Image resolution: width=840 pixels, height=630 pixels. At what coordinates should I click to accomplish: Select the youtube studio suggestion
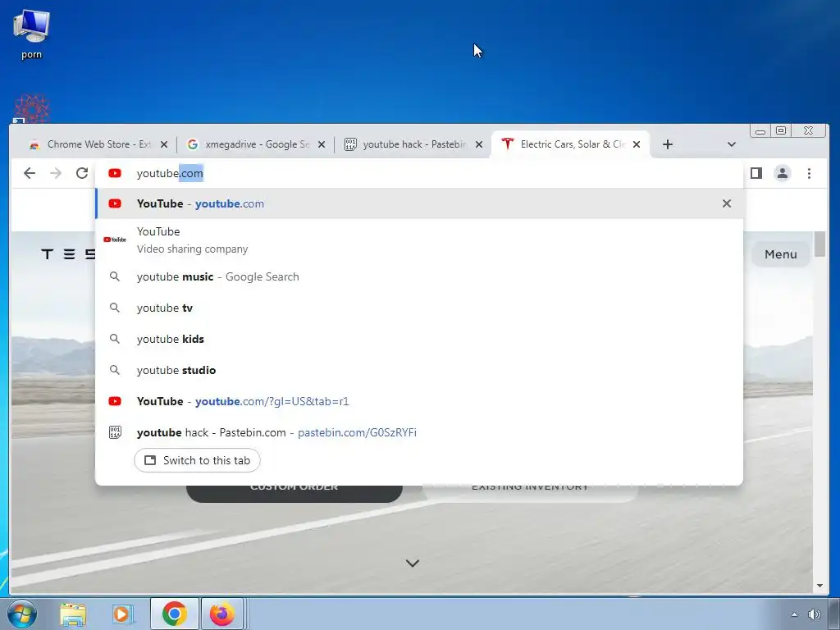[419, 370]
